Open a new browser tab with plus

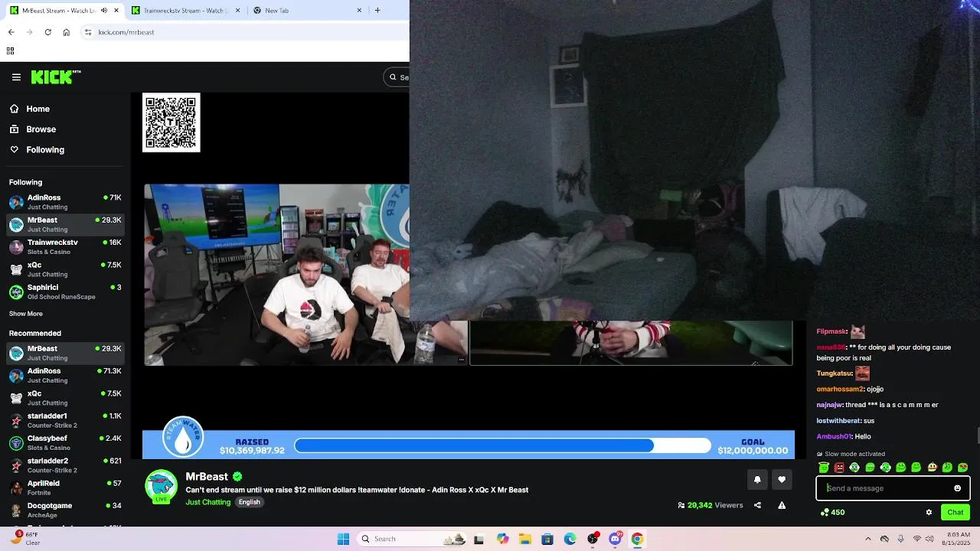point(377,10)
